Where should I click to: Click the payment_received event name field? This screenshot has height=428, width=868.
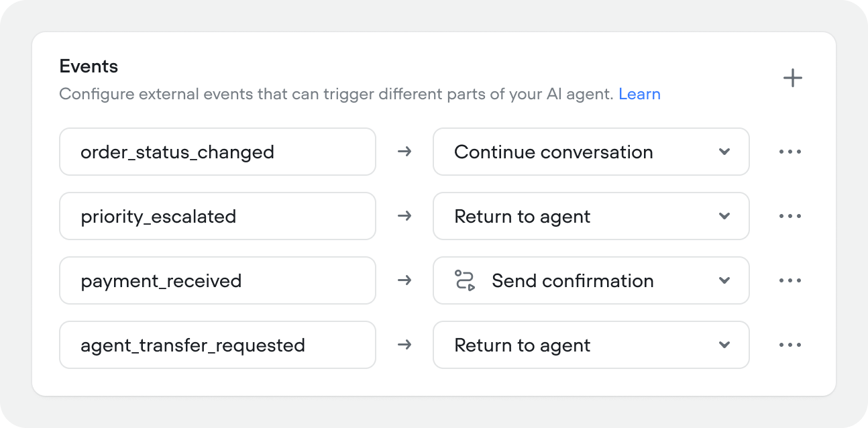coord(217,280)
